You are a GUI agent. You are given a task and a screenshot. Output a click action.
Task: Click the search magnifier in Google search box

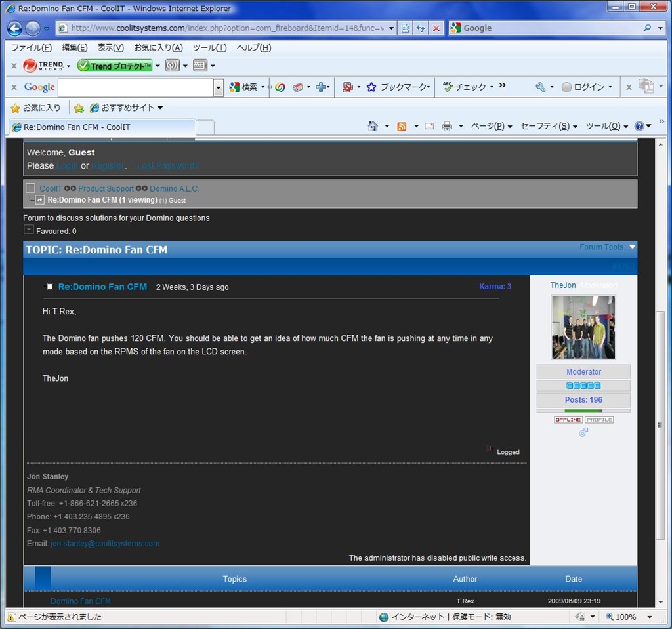pos(647,28)
